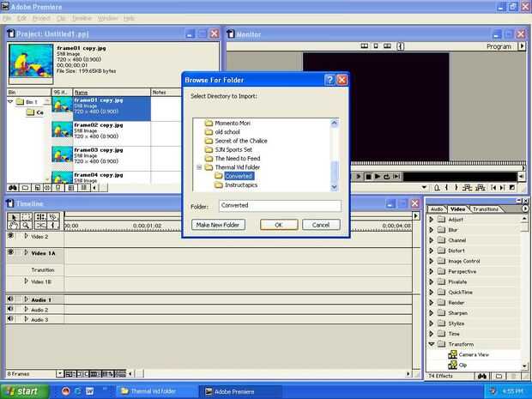Click the New Bin folder icon in Project window

point(25,188)
